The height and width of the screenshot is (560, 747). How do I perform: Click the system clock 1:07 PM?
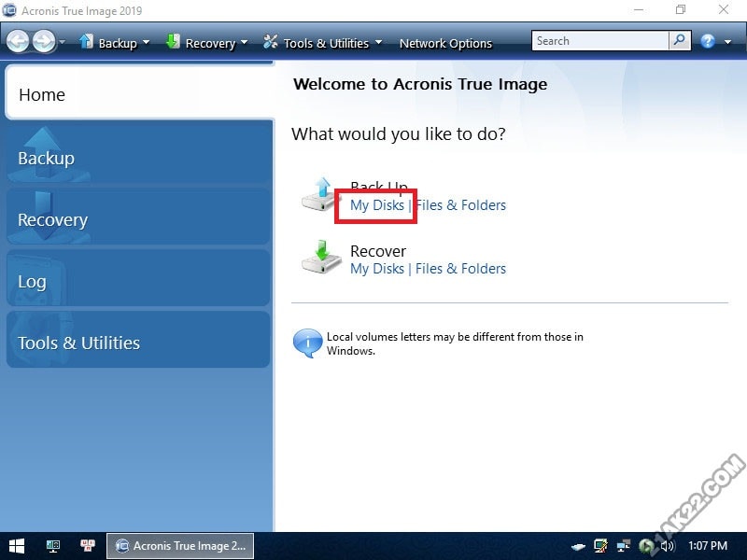pos(708,546)
